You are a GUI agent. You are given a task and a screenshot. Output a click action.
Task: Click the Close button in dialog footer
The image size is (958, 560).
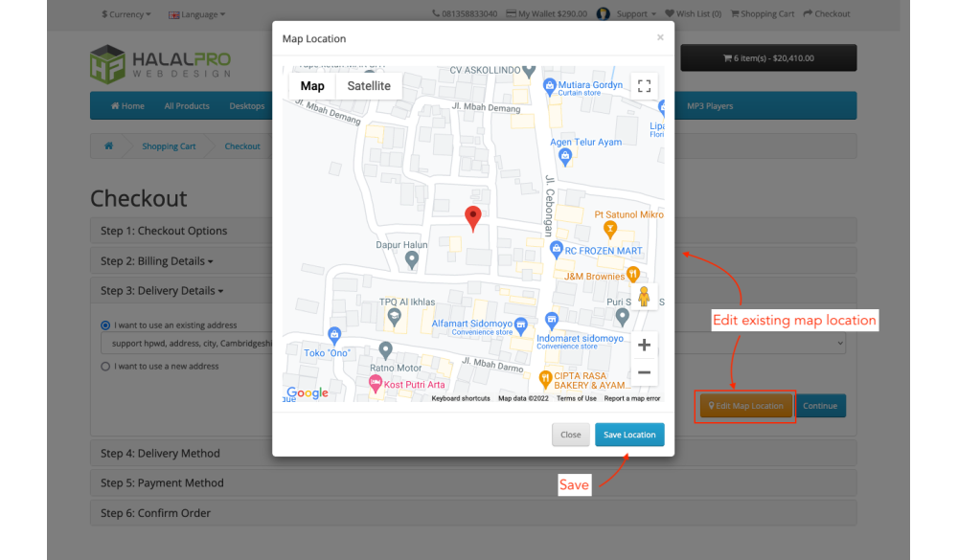click(570, 435)
